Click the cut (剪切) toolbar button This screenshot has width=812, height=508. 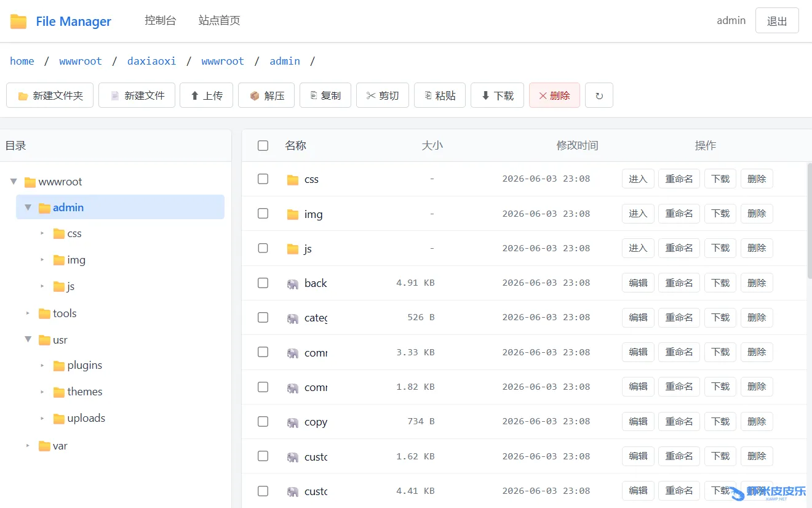[383, 95]
